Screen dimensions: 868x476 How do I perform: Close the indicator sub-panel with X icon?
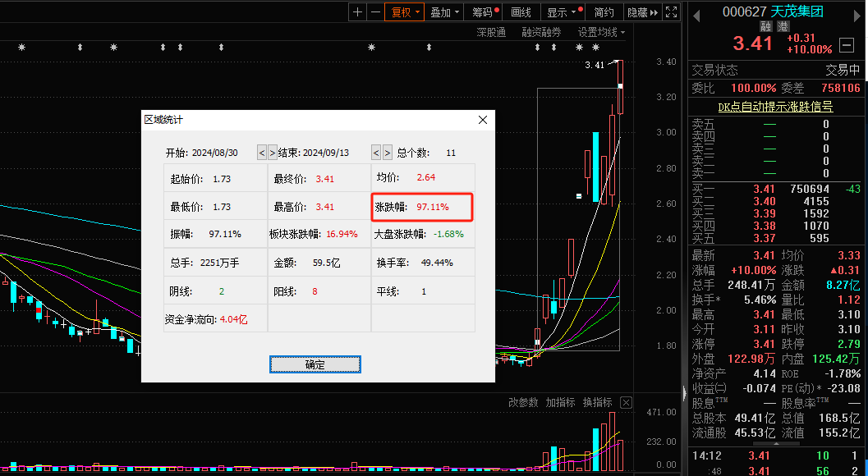pyautogui.click(x=626, y=402)
